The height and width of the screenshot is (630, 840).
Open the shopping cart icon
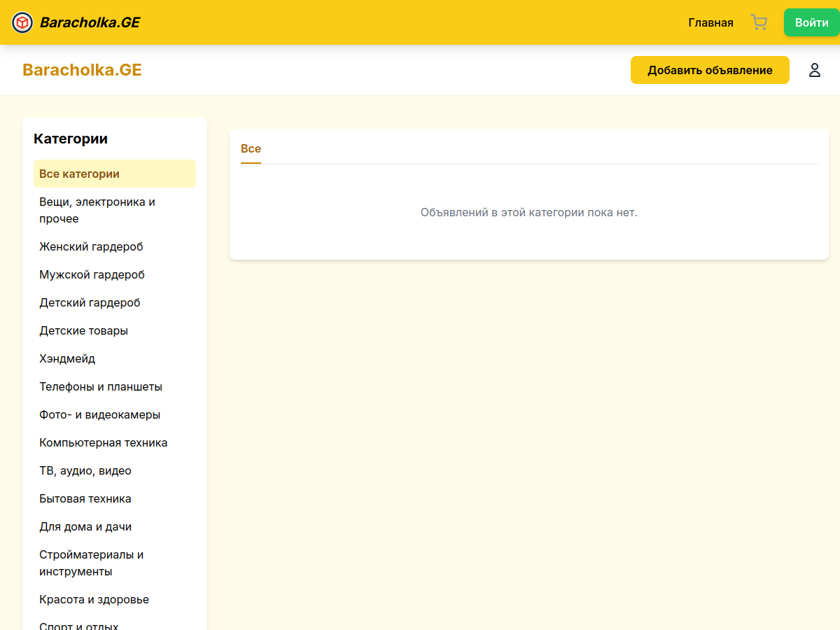pyautogui.click(x=759, y=22)
